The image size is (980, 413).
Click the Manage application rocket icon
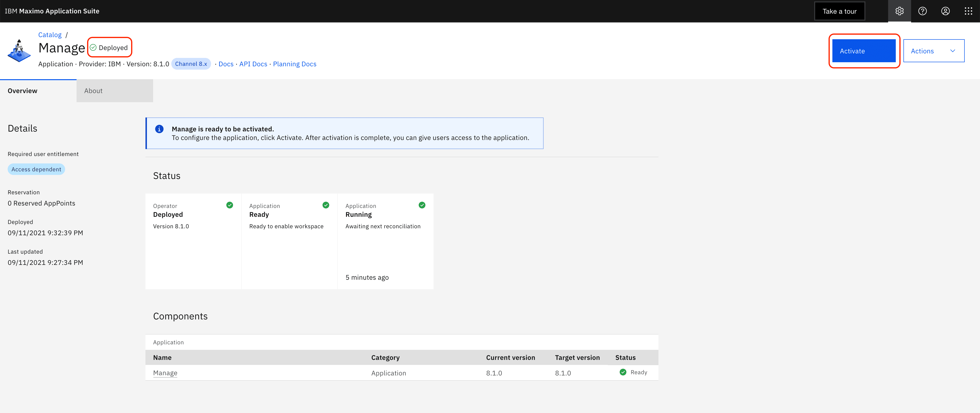tap(19, 51)
